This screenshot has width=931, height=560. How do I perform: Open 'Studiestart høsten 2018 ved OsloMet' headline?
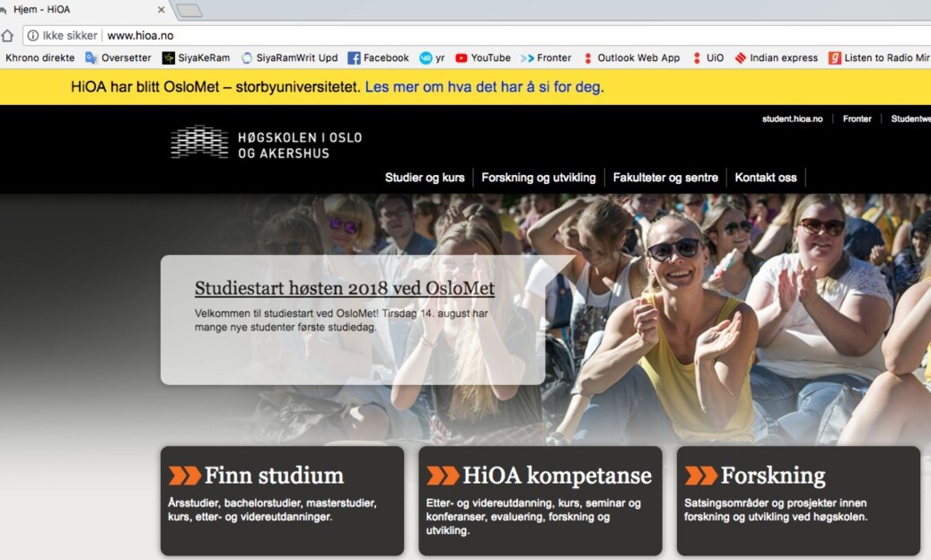pos(345,288)
